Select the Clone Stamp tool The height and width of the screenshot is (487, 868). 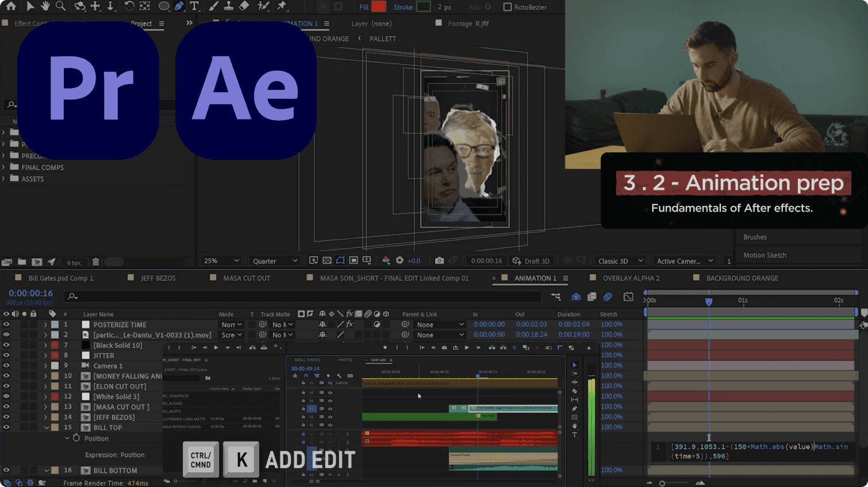[228, 6]
